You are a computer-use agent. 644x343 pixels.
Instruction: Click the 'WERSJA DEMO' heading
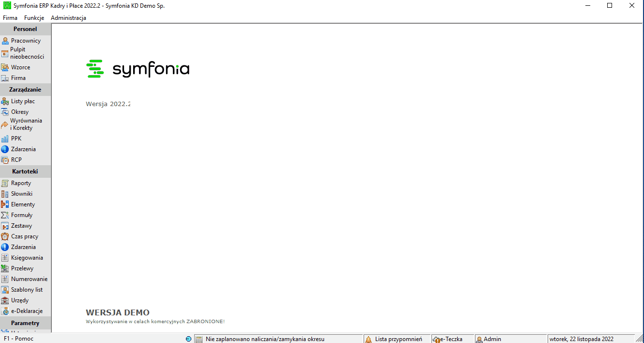118,313
